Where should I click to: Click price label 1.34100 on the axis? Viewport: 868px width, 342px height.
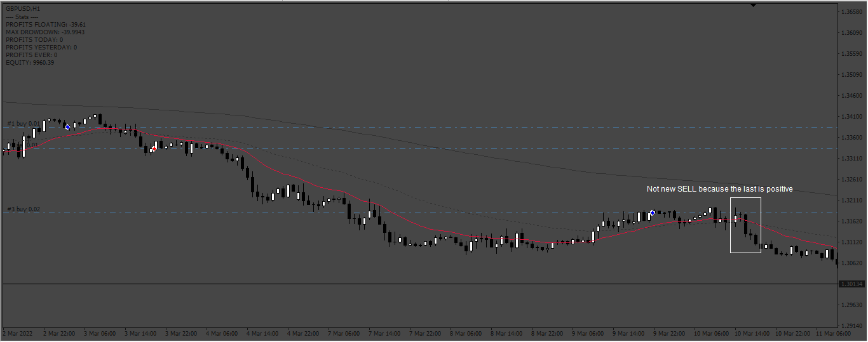click(x=851, y=117)
